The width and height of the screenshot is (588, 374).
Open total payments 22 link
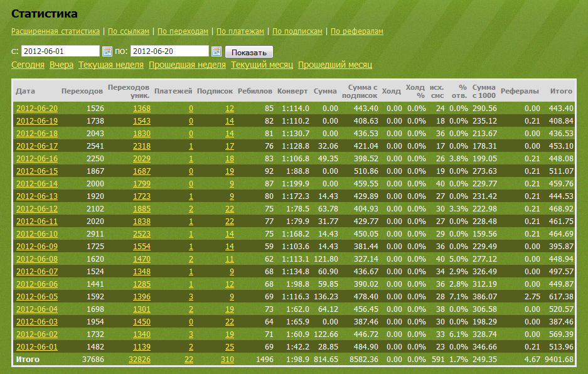189,360
